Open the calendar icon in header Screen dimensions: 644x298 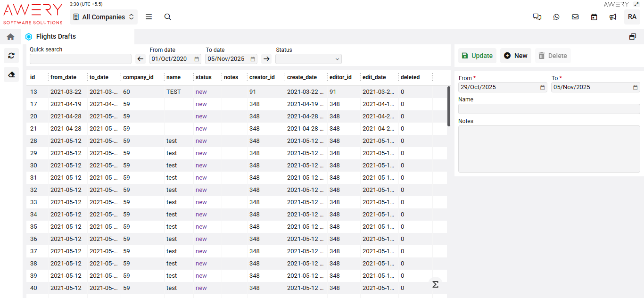point(594,17)
